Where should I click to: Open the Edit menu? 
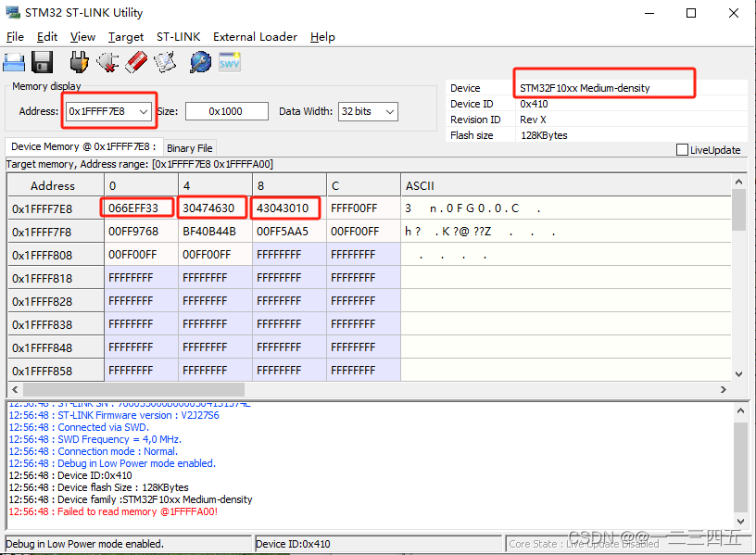pos(46,37)
